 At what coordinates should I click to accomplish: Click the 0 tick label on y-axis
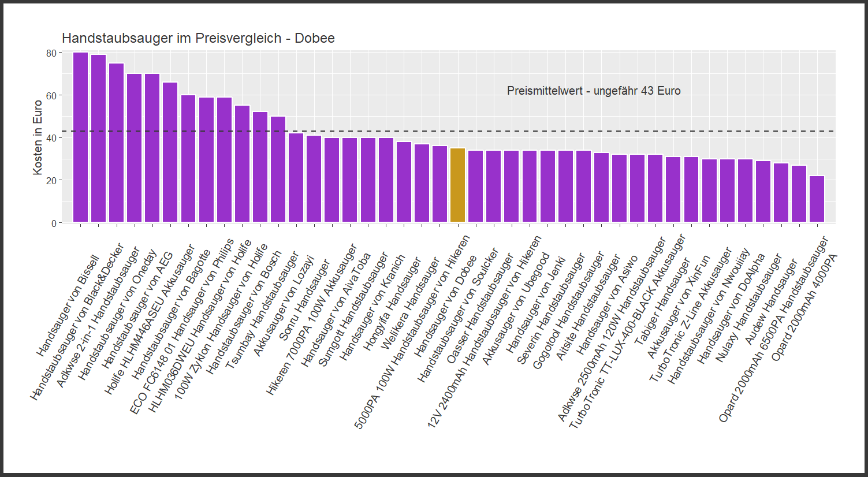[54, 223]
